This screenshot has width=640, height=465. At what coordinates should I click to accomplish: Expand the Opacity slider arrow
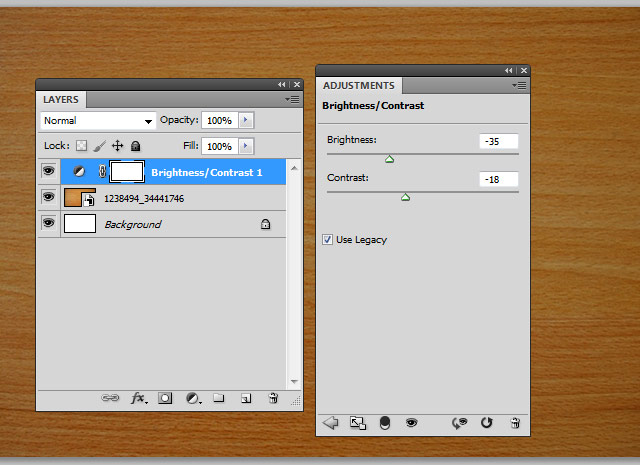coord(246,120)
